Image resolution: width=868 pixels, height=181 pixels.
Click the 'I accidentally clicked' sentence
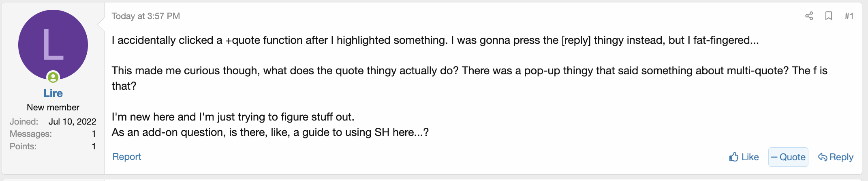(435, 40)
